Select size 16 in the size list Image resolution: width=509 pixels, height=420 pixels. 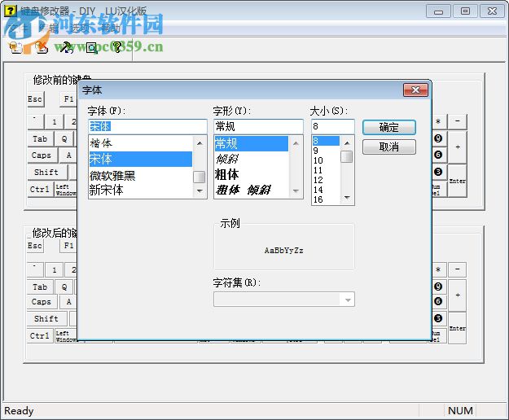click(x=326, y=199)
